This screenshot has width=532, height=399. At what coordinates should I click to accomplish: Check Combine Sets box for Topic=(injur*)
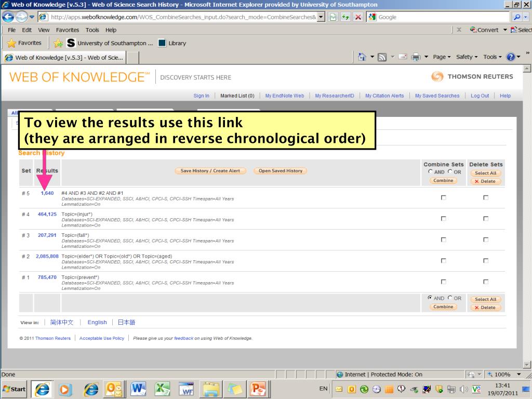(443, 219)
